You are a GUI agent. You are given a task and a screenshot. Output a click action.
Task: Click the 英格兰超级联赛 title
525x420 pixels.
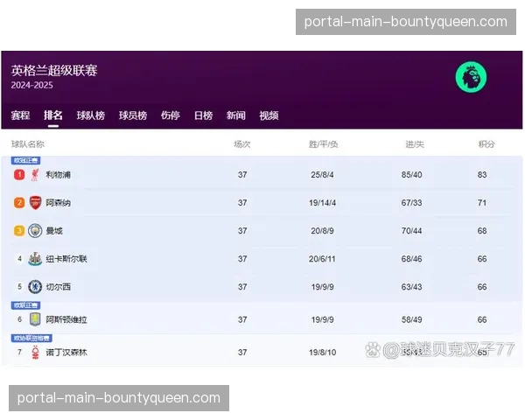(54, 70)
